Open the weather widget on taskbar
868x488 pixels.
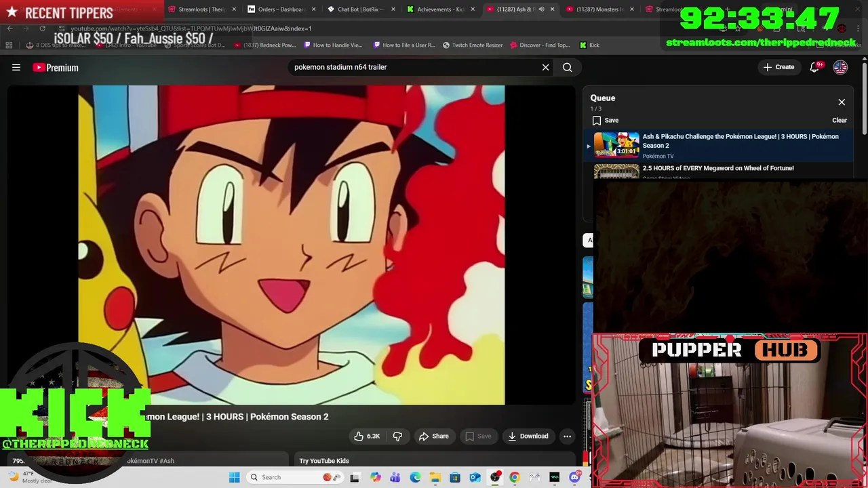31,477
